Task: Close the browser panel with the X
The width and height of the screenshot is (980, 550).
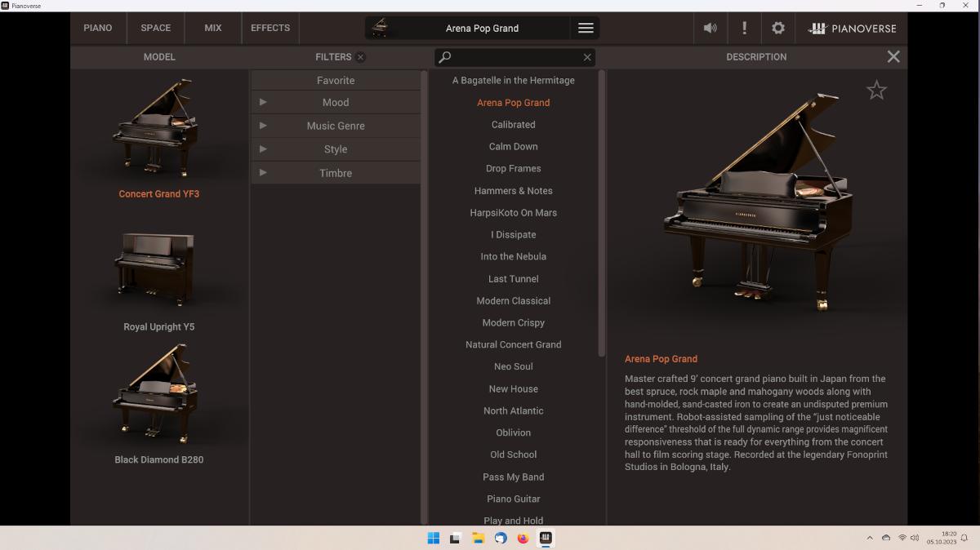Action: pos(893,56)
